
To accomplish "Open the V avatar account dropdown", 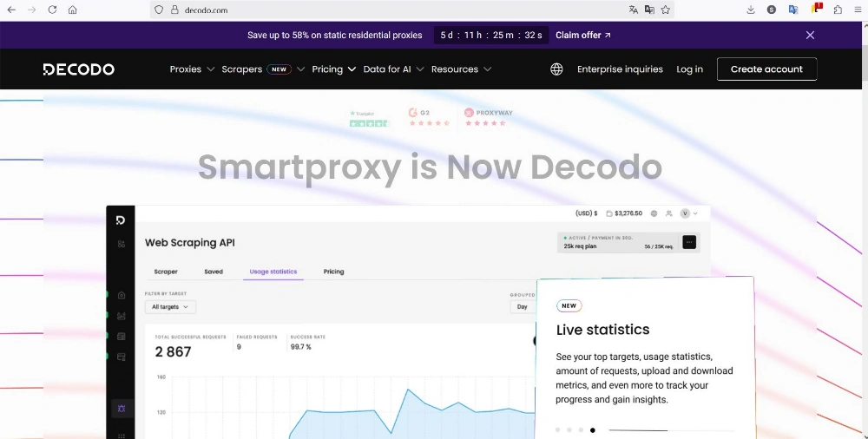I will point(688,213).
